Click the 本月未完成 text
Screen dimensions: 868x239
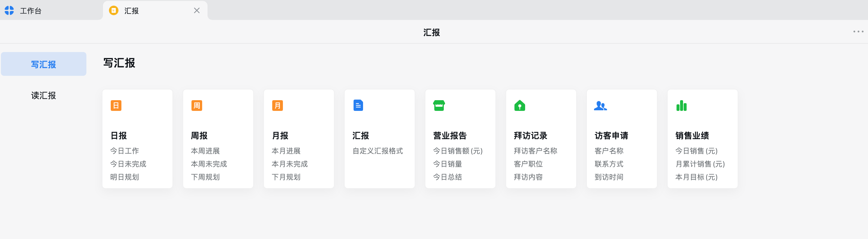coord(290,164)
